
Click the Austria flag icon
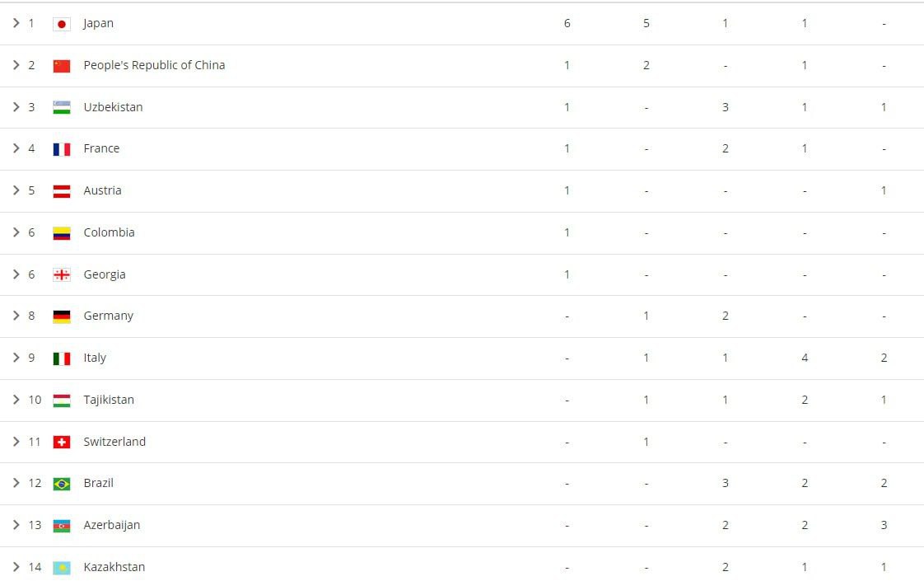pyautogui.click(x=61, y=191)
